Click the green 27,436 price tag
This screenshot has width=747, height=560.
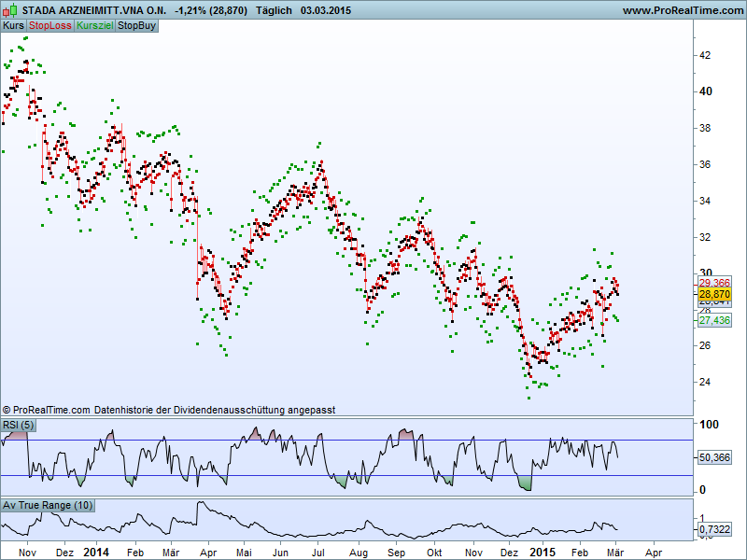714,320
